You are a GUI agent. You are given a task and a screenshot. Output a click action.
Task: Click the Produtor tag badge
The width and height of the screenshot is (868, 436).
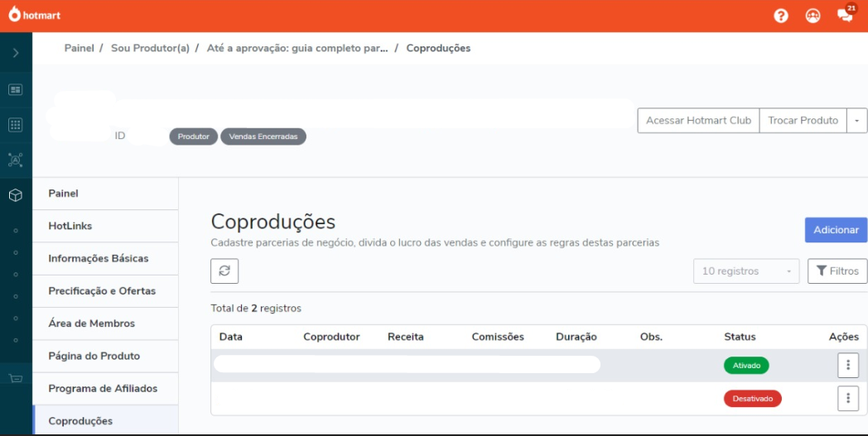coord(193,137)
